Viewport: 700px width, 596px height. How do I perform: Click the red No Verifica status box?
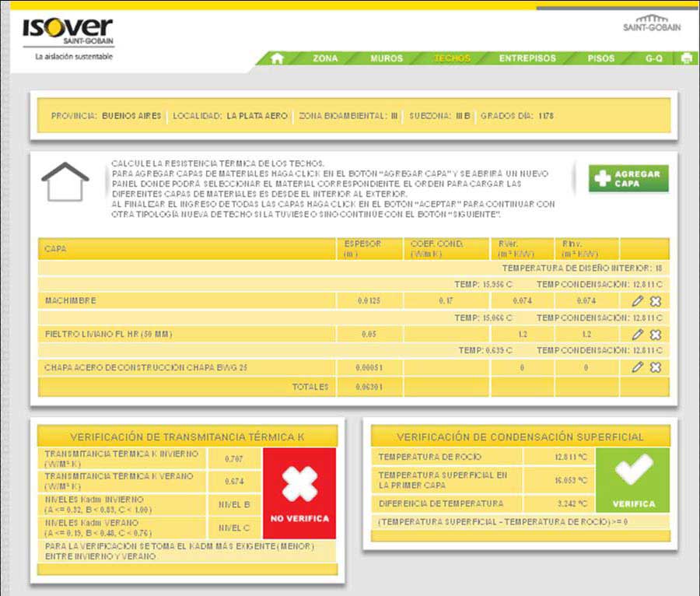[x=299, y=493]
